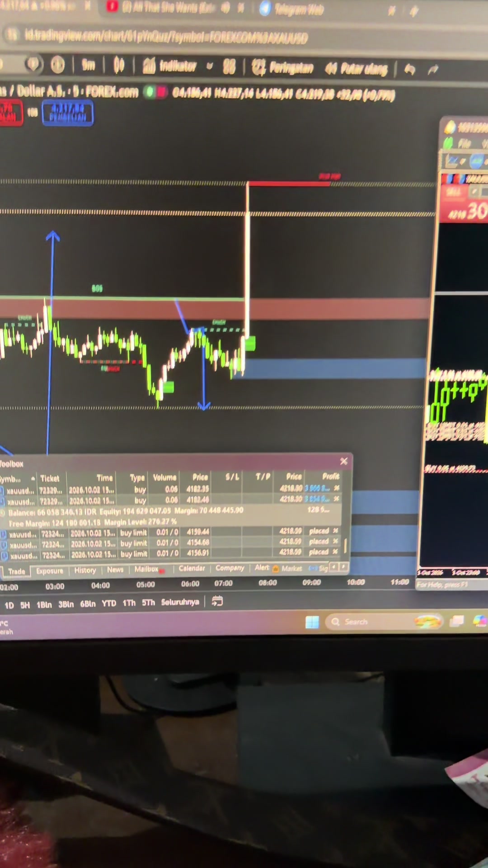This screenshot has height=868, width=488.
Task: Click the Toolbox vertical scrollbar
Action: pyautogui.click(x=345, y=546)
